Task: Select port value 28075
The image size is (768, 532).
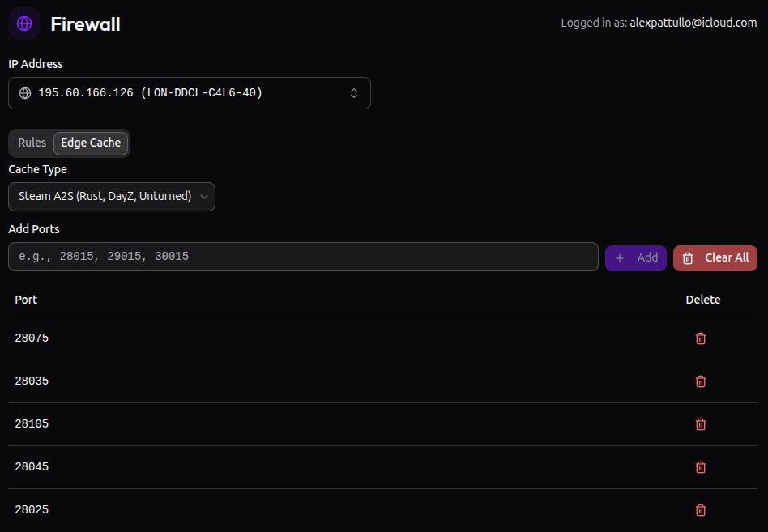Action: tap(32, 338)
